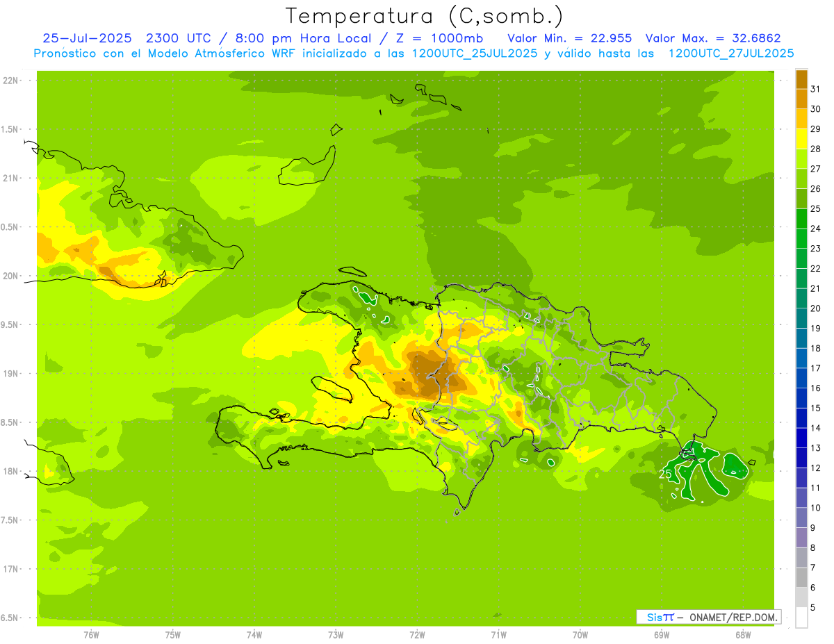
Task: Click the '69W' longitude axis label
Action: [x=662, y=635]
